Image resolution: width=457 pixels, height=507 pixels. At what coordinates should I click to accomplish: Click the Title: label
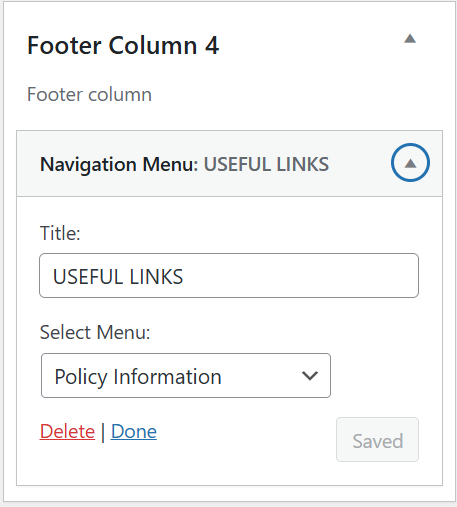[x=60, y=233]
